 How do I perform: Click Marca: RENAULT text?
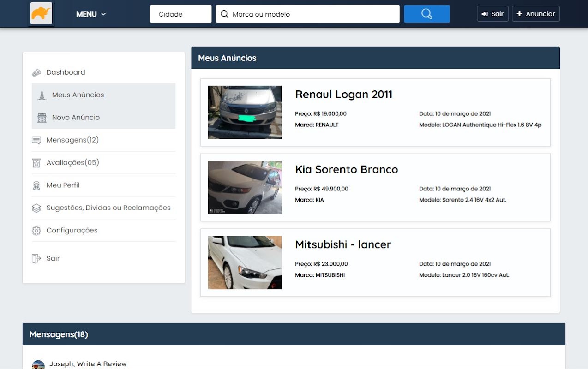pos(317,125)
